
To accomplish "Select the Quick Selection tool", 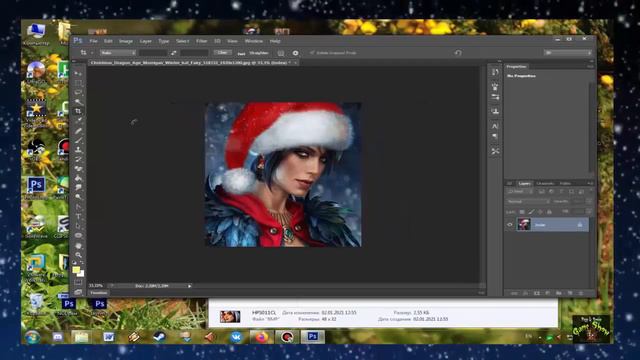I will click(x=78, y=102).
